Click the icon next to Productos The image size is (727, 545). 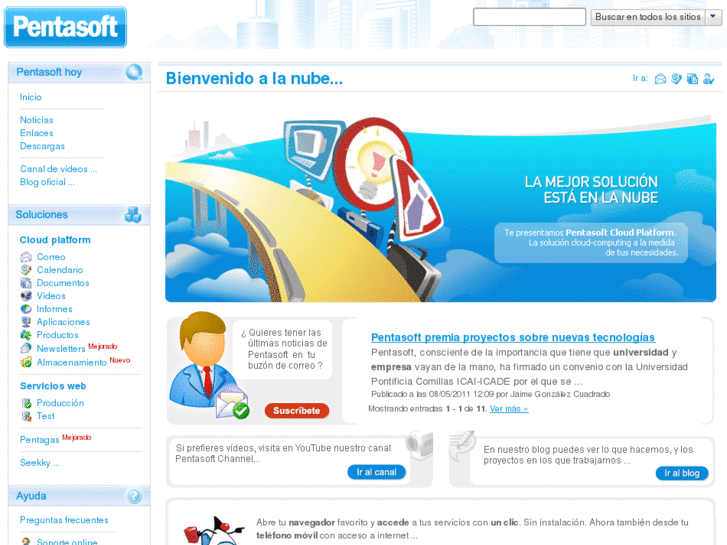26,335
